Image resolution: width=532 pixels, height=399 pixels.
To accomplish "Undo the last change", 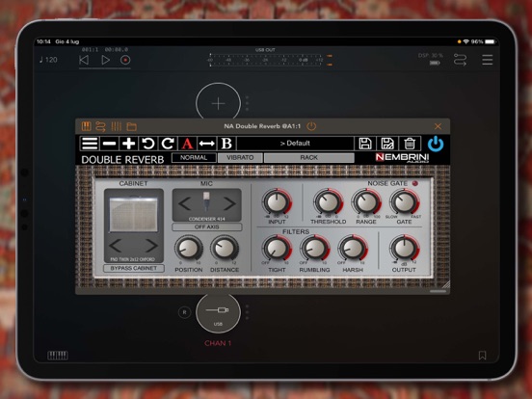I will [x=147, y=144].
